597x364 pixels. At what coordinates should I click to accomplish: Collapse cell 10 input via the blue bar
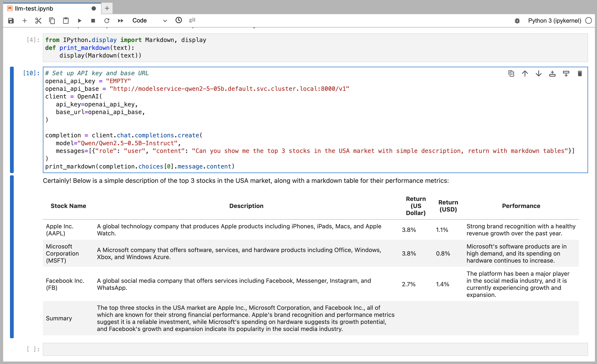(x=12, y=120)
